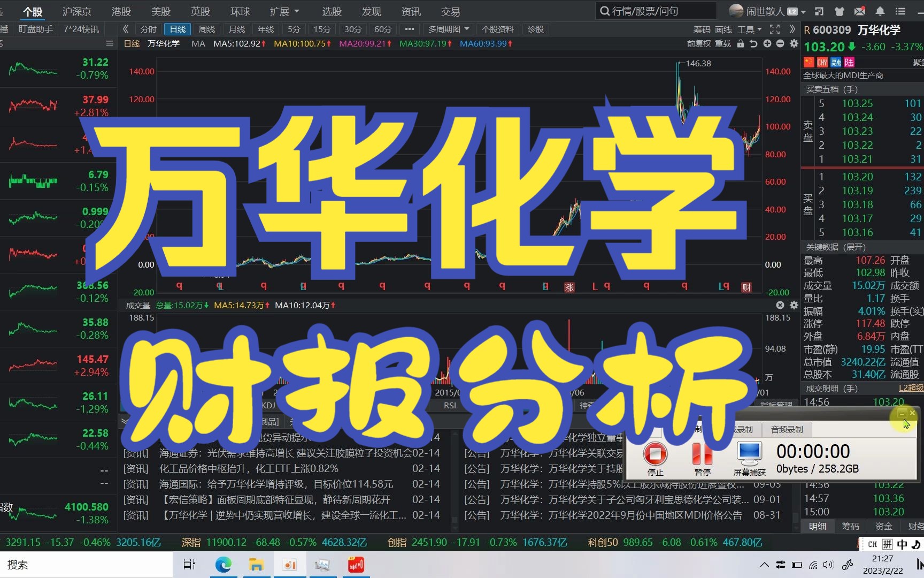This screenshot has height=578, width=924.
Task: Click the Windows Task View icon
Action: coord(189,565)
